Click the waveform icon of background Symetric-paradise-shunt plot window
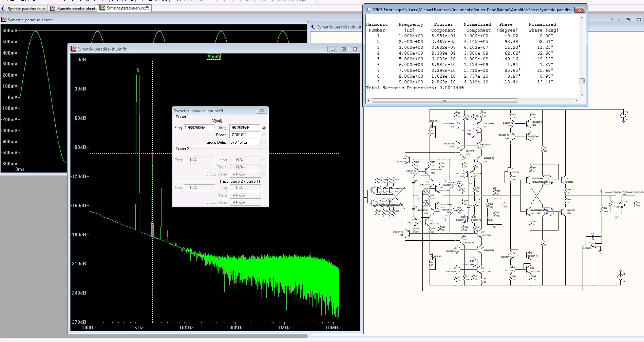The image size is (644, 342). [4, 20]
